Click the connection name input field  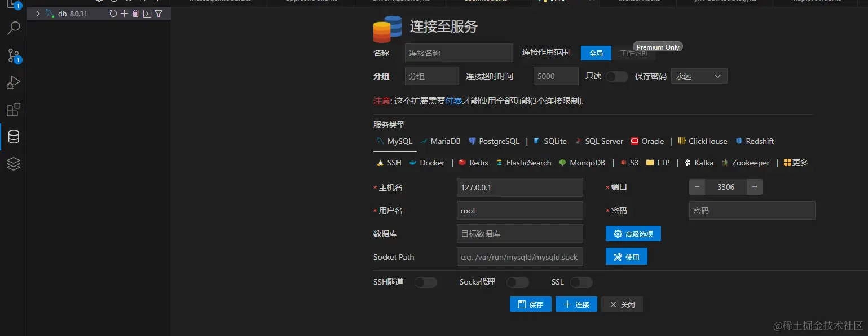tap(459, 53)
